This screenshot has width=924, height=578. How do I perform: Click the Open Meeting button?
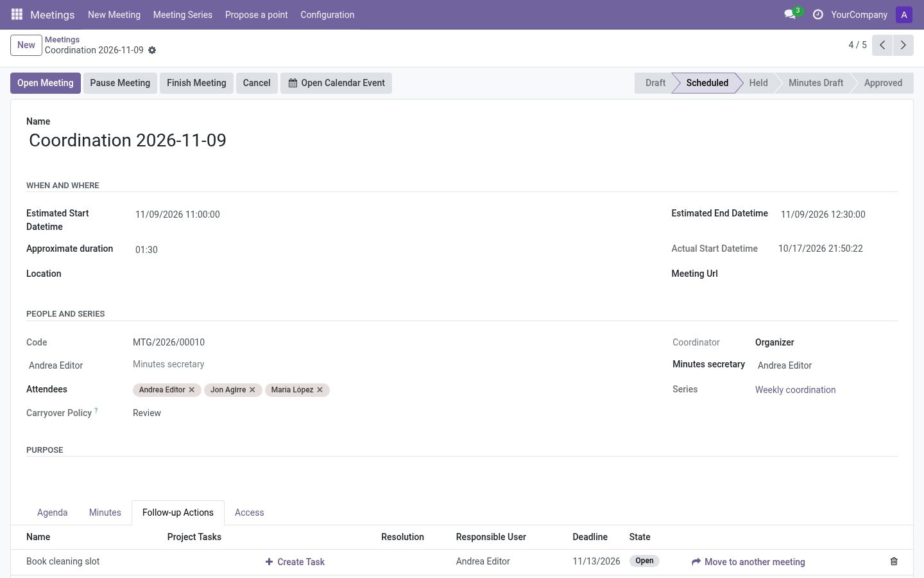(46, 83)
